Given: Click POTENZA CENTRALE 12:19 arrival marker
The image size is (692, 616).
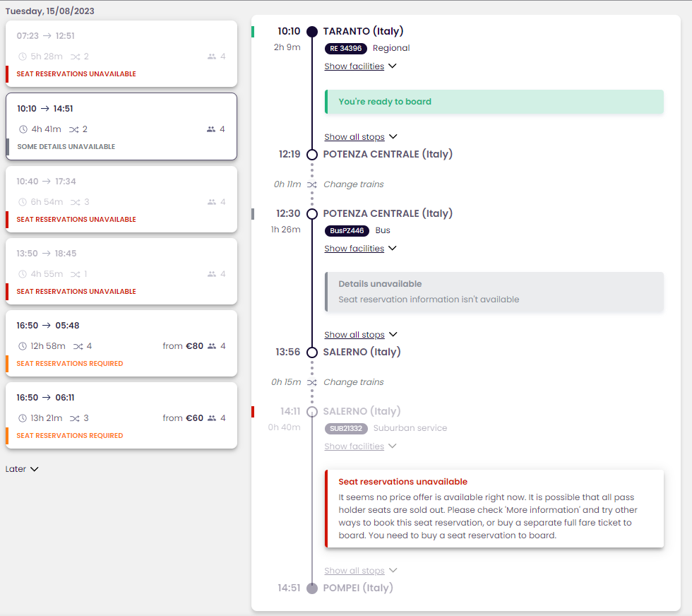Looking at the screenshot, I should (x=312, y=155).
